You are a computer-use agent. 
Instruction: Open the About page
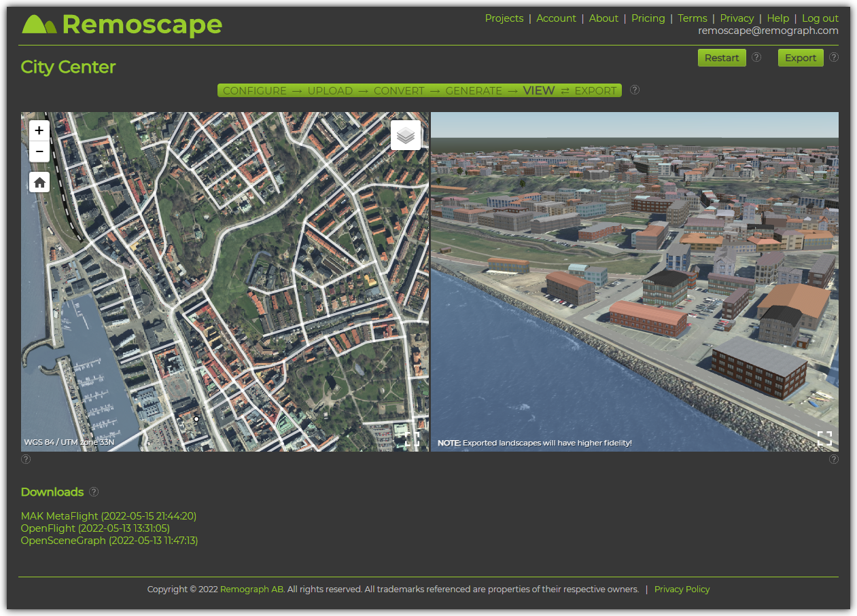604,18
